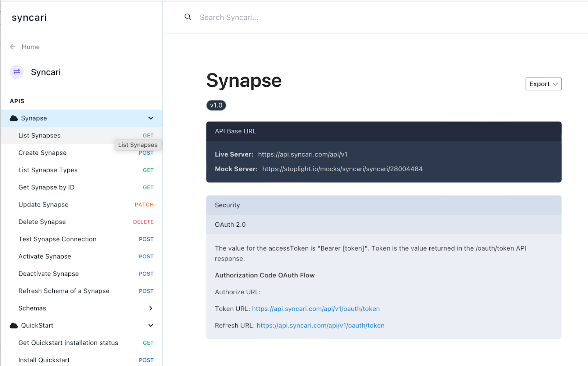The width and height of the screenshot is (588, 366).
Task: Click the Security panel header
Action: (x=384, y=205)
